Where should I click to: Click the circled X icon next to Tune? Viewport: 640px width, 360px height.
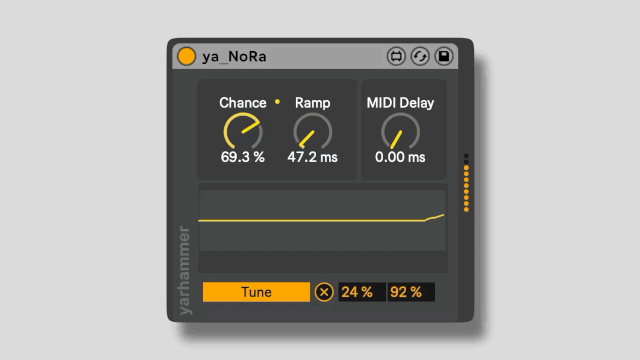[324, 292]
